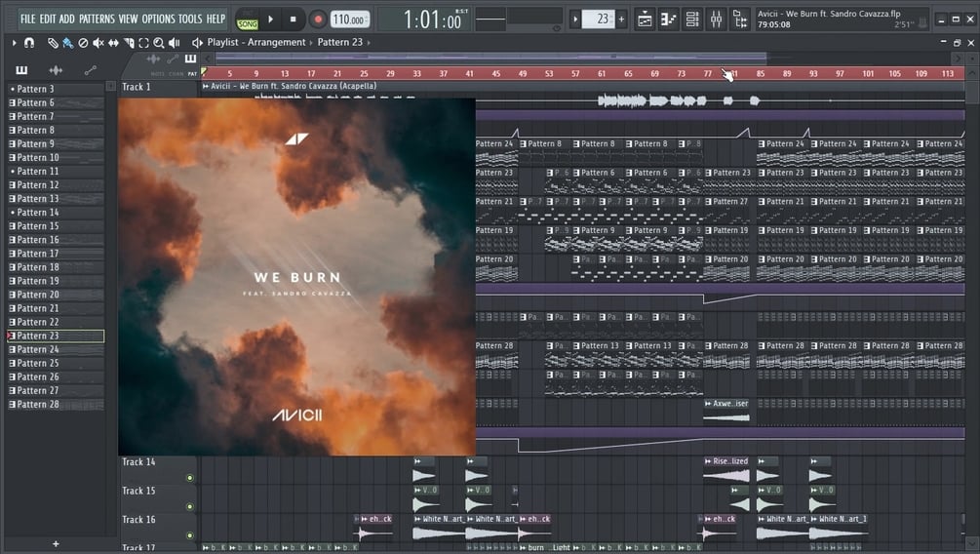The image size is (980, 554).
Task: Select the Axwe..iser audio clip
Action: (726, 411)
